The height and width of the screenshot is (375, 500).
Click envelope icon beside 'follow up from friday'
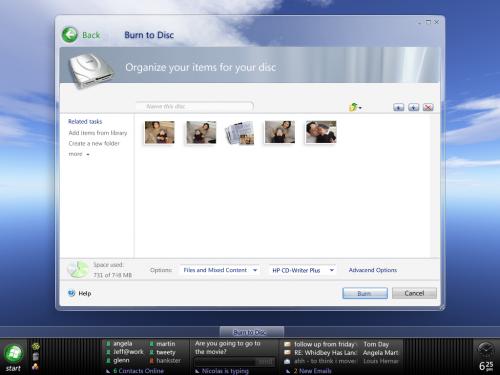(287, 344)
